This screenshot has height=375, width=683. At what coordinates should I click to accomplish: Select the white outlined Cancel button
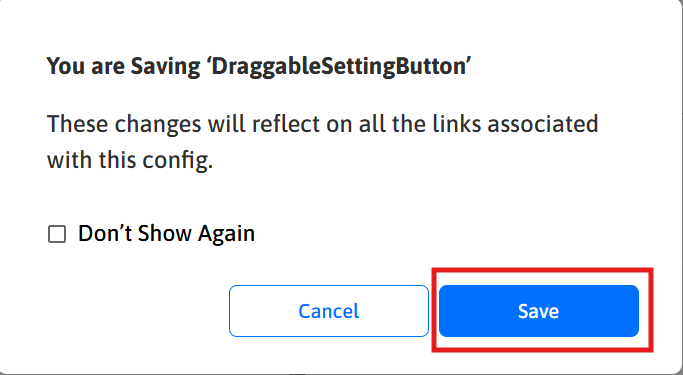click(x=329, y=311)
